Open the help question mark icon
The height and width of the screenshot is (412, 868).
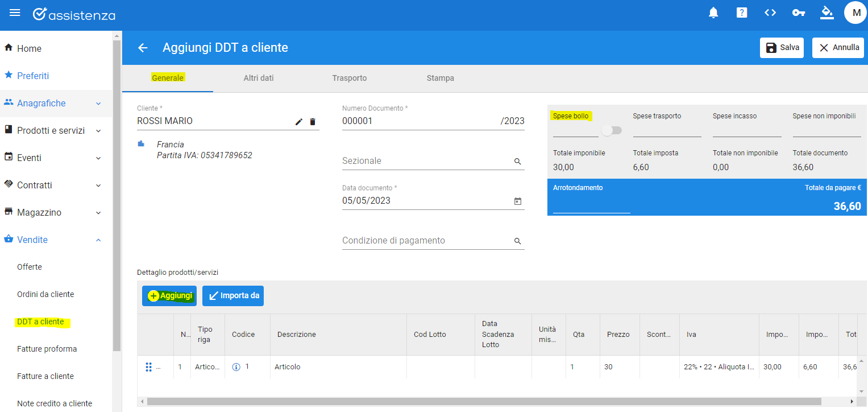point(742,13)
